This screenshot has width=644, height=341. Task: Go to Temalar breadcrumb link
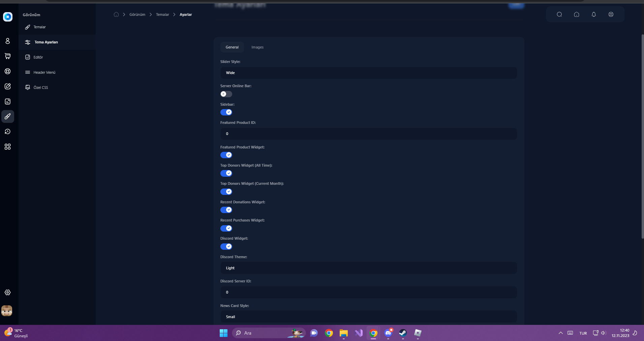(x=162, y=14)
